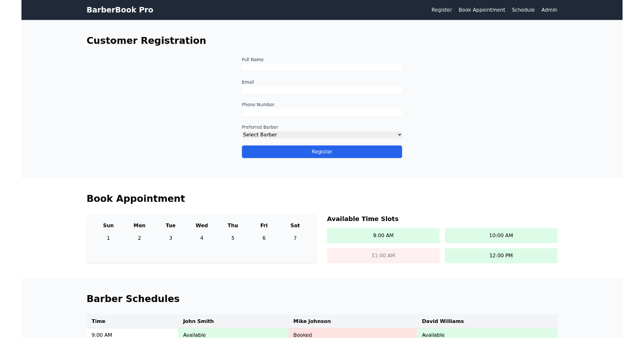Click the Phone Number input field
644x338 pixels.
[321, 112]
